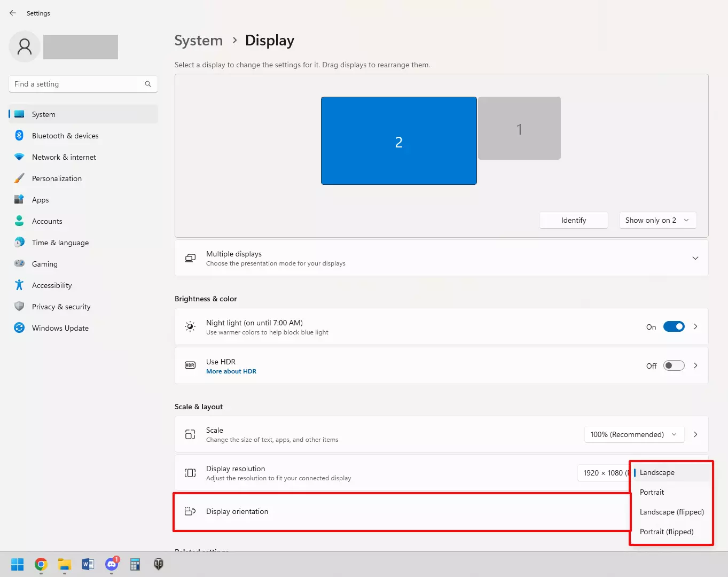The height and width of the screenshot is (577, 728).
Task: Launch Google Chrome from the taskbar
Action: point(41,564)
